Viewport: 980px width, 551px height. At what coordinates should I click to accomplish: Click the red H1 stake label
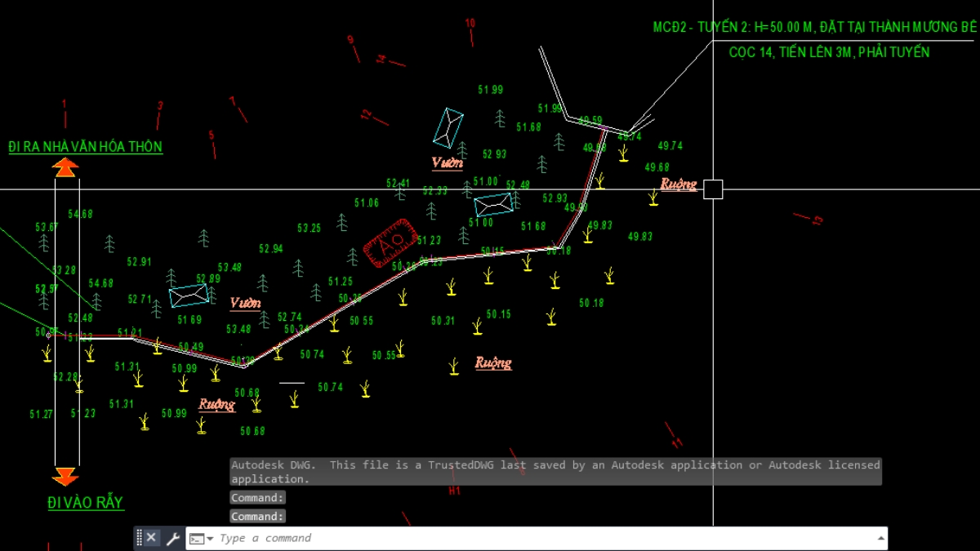tap(455, 491)
